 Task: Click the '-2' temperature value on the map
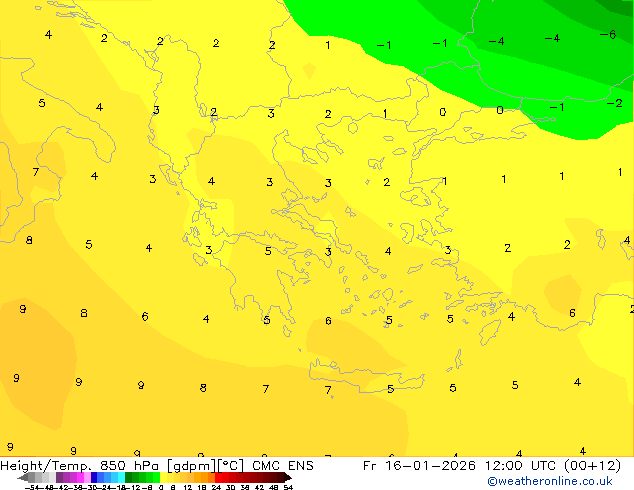pyautogui.click(x=615, y=103)
